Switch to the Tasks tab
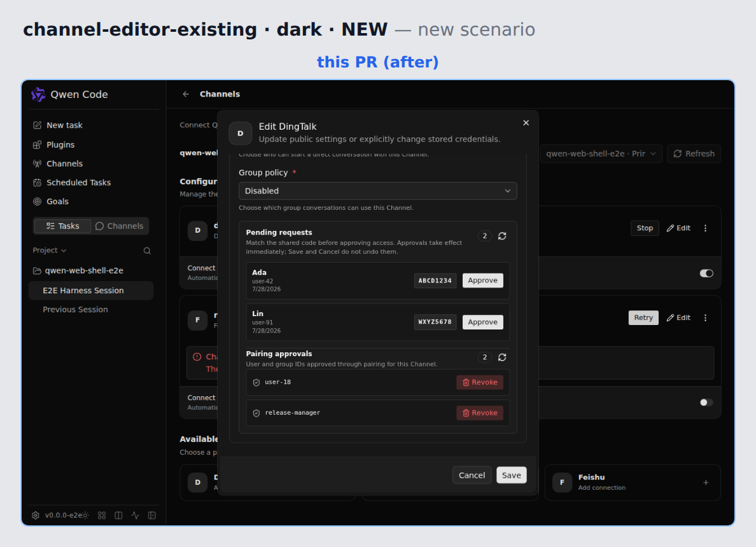 point(62,226)
